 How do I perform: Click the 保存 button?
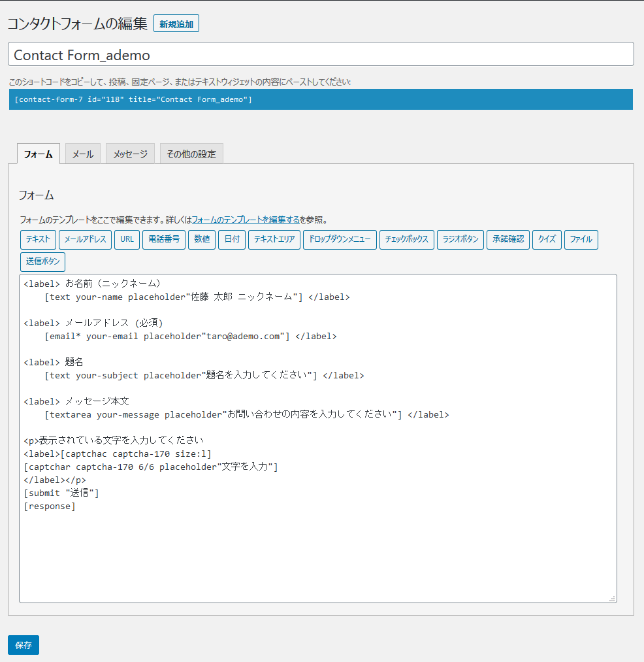[24, 645]
